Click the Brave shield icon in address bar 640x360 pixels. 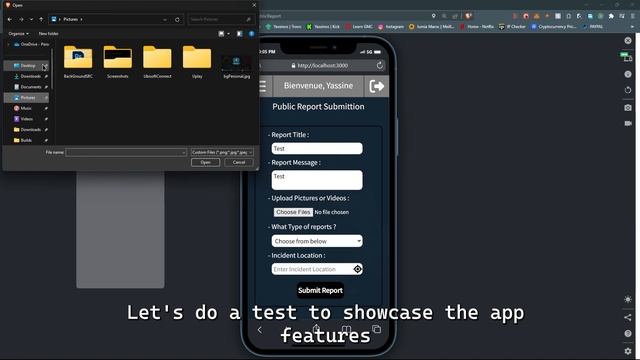[x=469, y=16]
